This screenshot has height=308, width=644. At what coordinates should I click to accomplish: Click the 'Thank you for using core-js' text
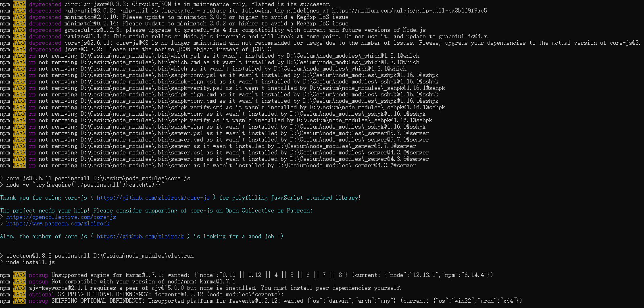point(44,198)
